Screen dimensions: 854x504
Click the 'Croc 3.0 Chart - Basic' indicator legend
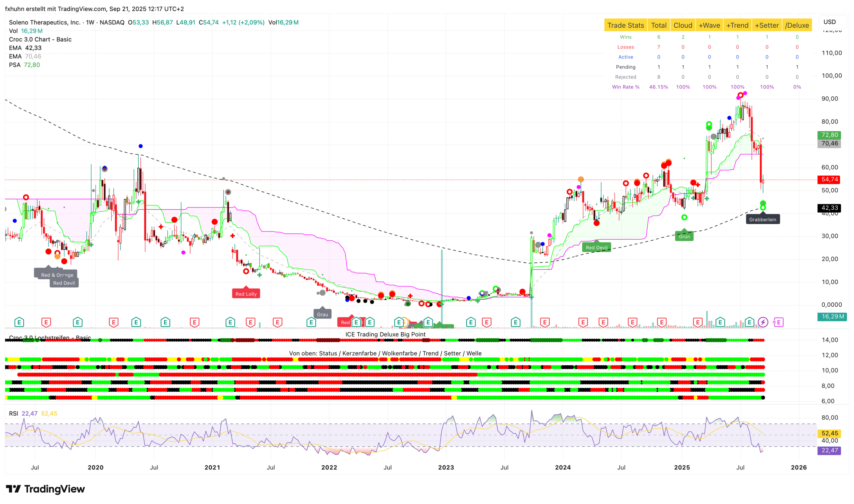[x=40, y=39]
